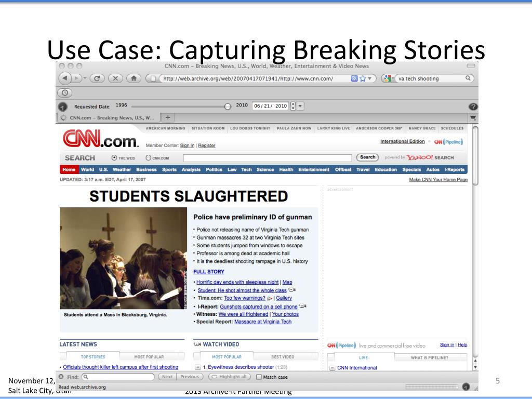The image size is (532, 399).
Task: Click the Student: He shot almost the whole class link
Action: point(242,290)
